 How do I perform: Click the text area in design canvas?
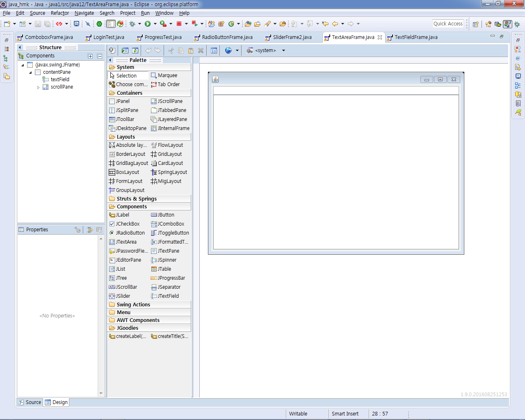pyautogui.click(x=336, y=172)
